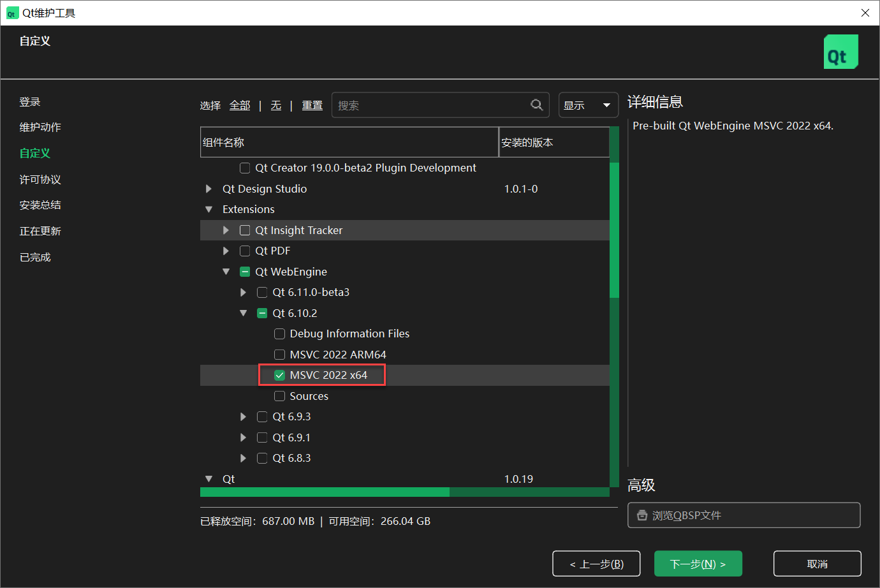The height and width of the screenshot is (588, 880).
Task: Check the Qt 6.8.3 box
Action: 262,458
